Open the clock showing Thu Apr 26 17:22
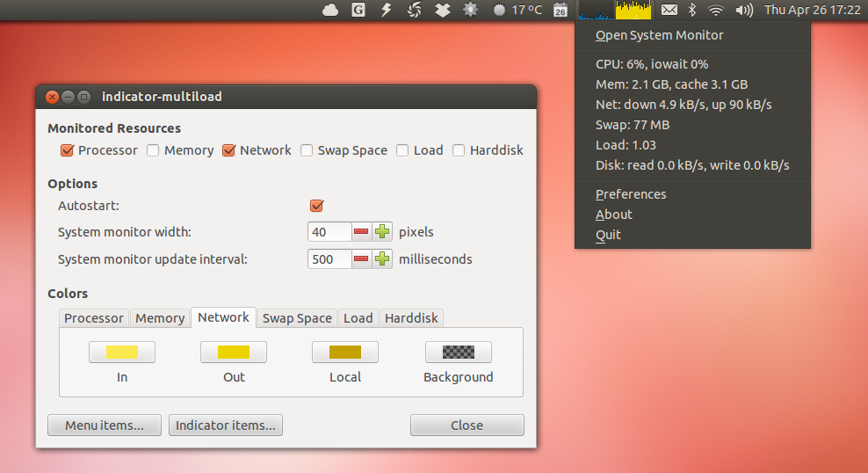868x473 pixels. click(x=812, y=10)
